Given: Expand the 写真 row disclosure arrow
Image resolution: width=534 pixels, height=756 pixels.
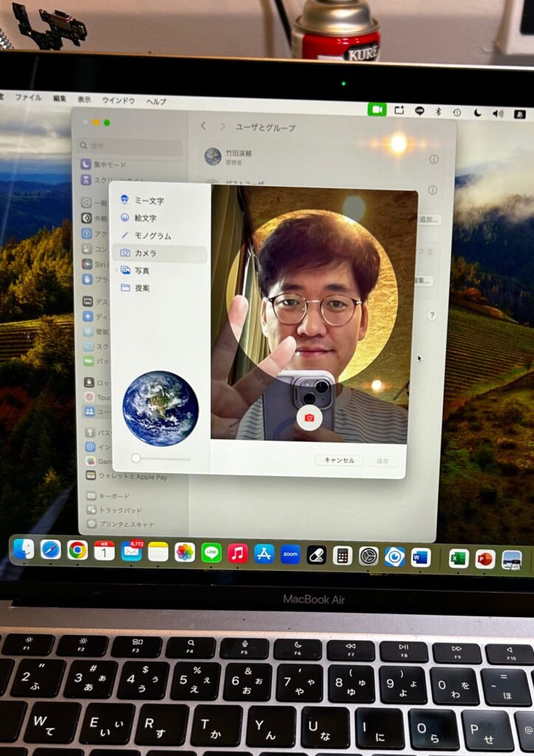Looking at the screenshot, I should coord(116,270).
